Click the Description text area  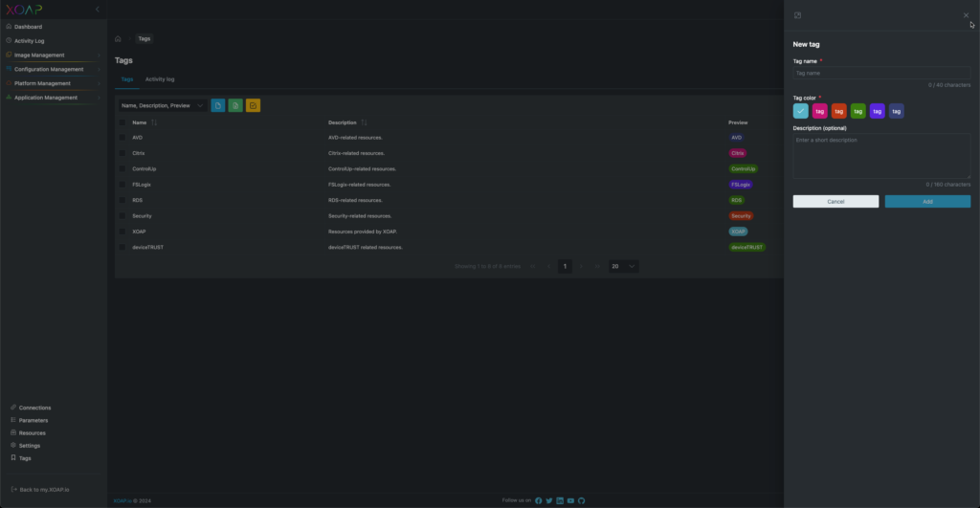pyautogui.click(x=881, y=156)
